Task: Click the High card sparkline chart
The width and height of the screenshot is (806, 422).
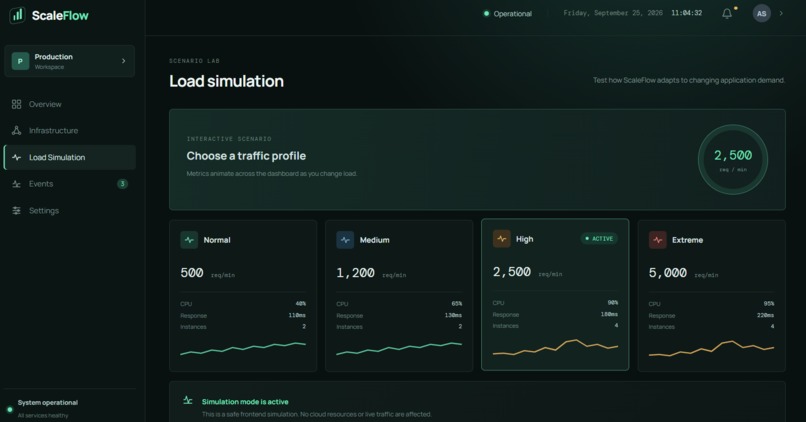Action: pyautogui.click(x=555, y=347)
